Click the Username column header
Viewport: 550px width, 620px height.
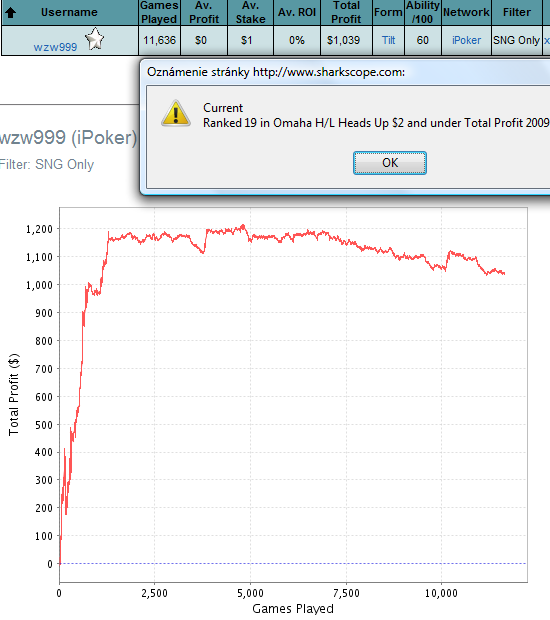pos(70,12)
